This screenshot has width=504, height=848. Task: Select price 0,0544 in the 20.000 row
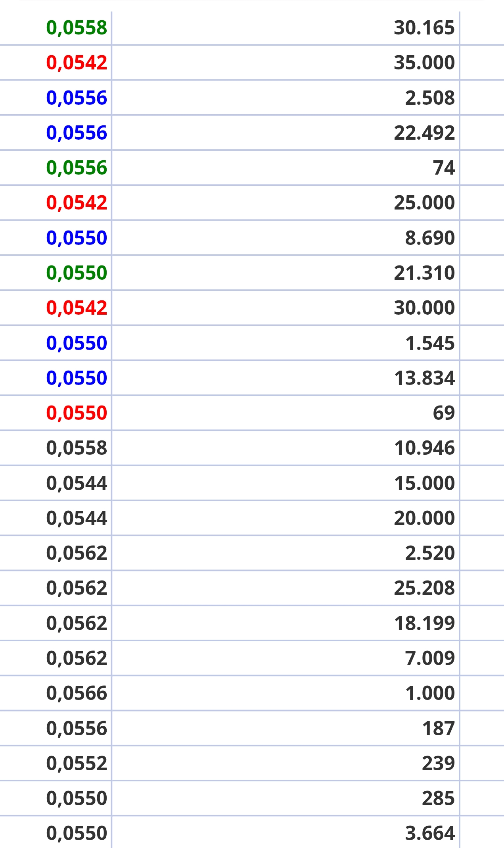tap(77, 518)
